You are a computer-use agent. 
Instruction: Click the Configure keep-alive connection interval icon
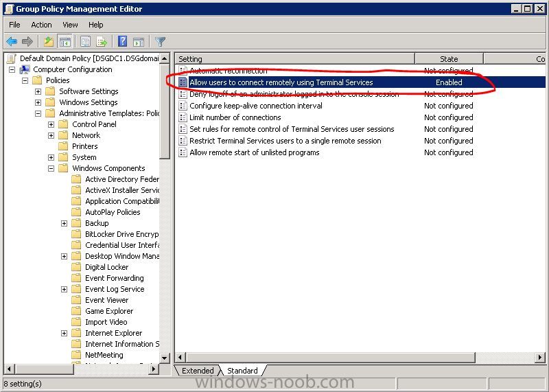tap(183, 106)
